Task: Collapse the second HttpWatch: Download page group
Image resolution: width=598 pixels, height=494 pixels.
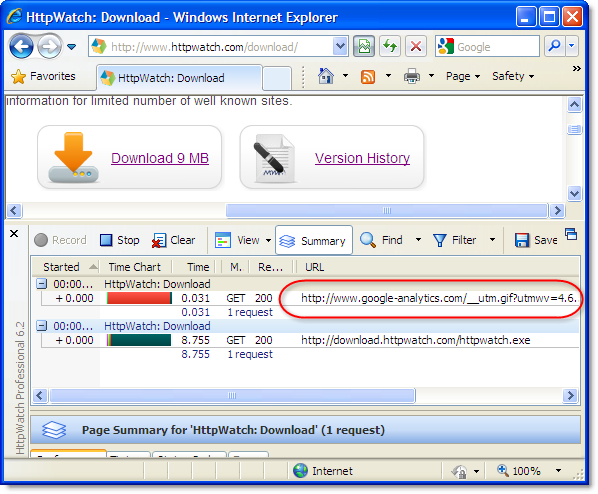Action: (x=42, y=326)
